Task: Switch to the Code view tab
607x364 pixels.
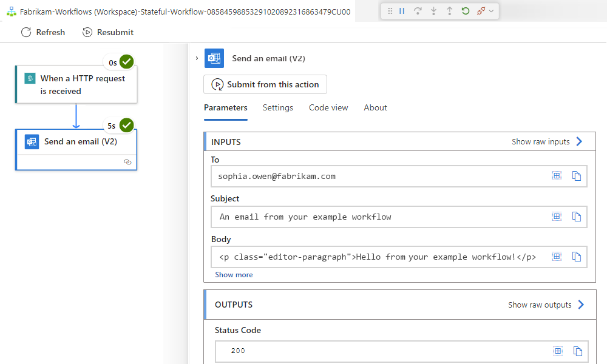Action: 328,107
